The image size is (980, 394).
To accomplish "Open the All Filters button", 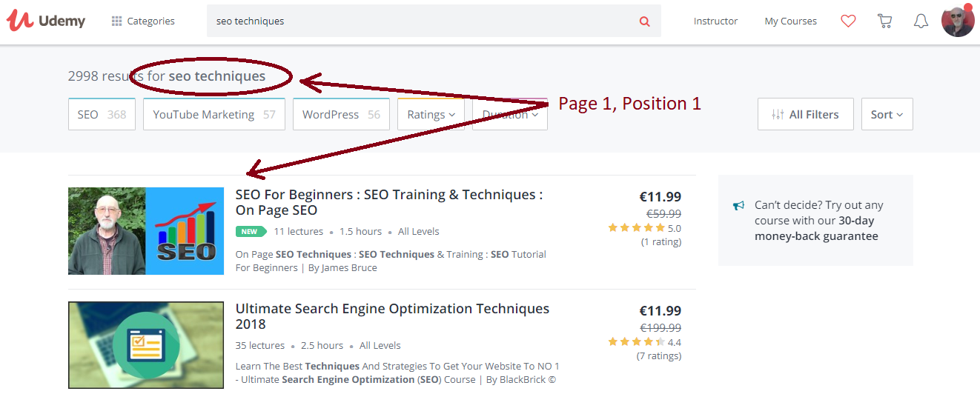I will (x=805, y=115).
